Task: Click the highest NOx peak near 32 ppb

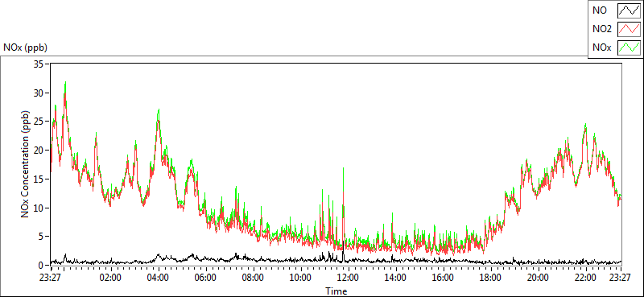Action: coord(65,83)
